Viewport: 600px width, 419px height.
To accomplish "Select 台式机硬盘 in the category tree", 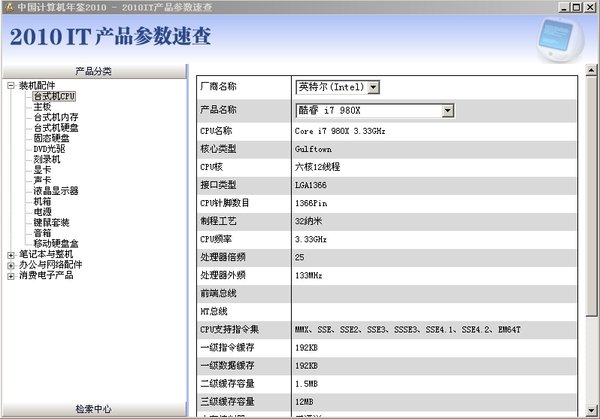I will (56, 128).
